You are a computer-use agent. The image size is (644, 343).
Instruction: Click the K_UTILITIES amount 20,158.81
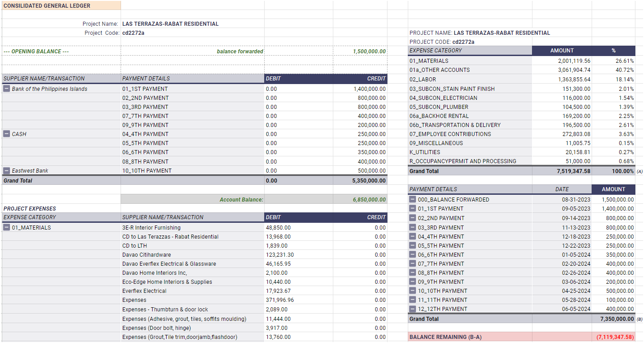click(562, 152)
